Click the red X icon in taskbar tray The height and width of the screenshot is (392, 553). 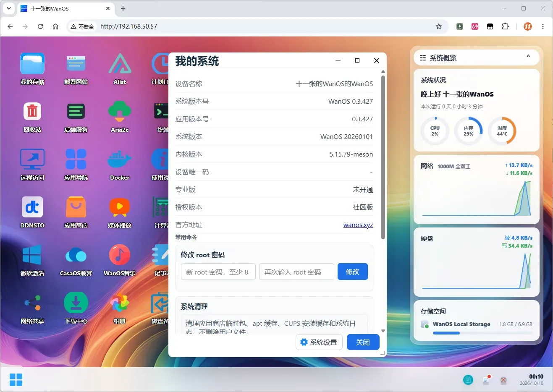click(x=503, y=380)
